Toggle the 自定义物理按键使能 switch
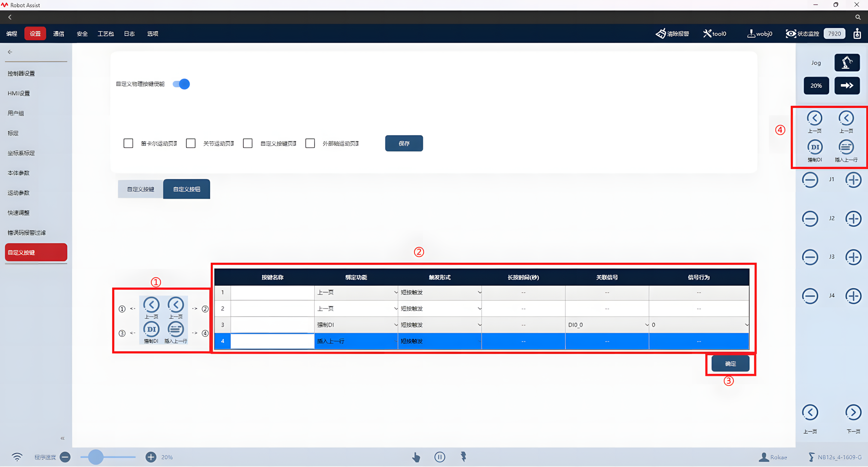 point(181,84)
